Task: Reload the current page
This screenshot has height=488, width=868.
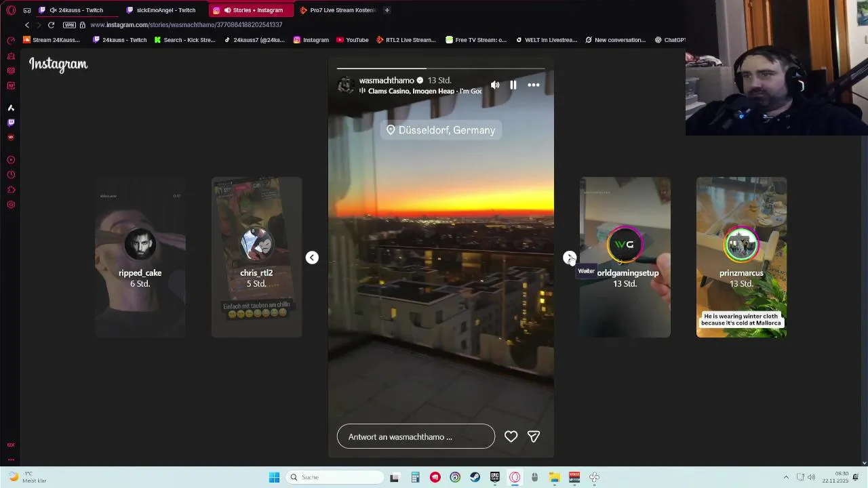Action: tap(51, 25)
